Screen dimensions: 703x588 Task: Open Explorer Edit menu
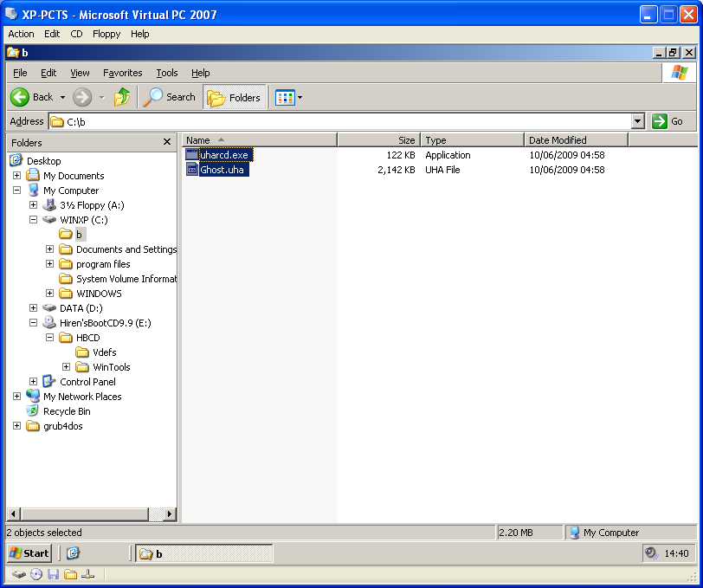tap(48, 73)
